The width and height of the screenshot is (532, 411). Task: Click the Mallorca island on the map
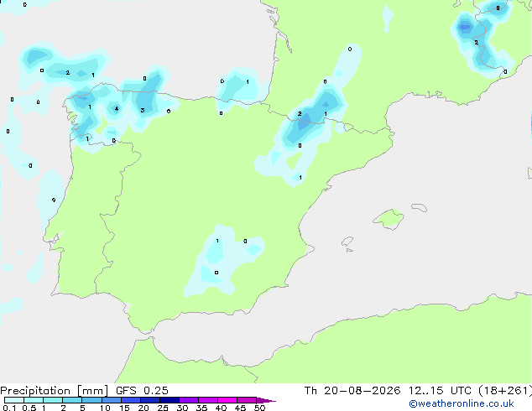(x=389, y=219)
